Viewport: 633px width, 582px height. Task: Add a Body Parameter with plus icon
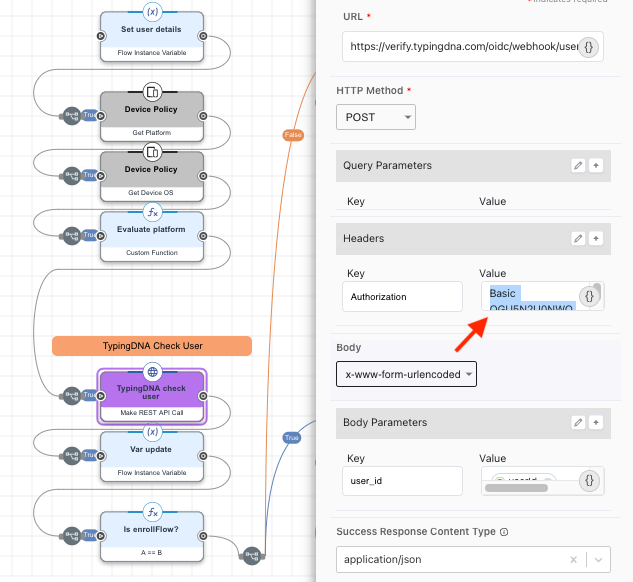[596, 423]
